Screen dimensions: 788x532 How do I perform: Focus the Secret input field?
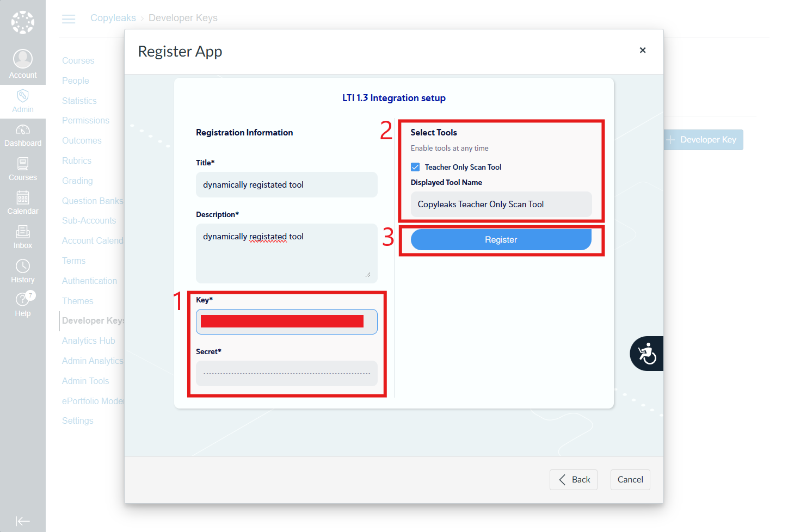[x=287, y=374]
